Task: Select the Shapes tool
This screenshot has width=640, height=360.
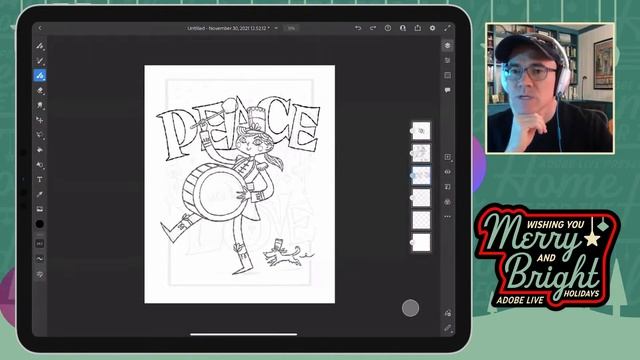Action: (x=40, y=165)
